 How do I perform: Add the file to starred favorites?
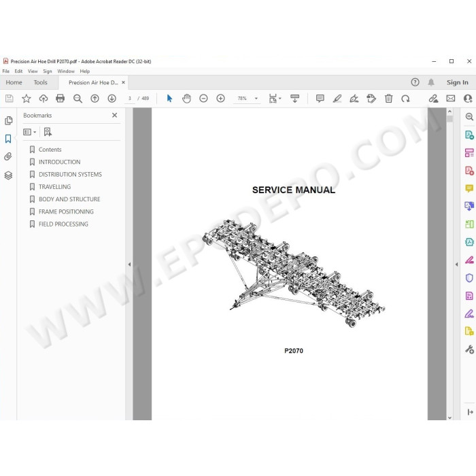point(27,99)
